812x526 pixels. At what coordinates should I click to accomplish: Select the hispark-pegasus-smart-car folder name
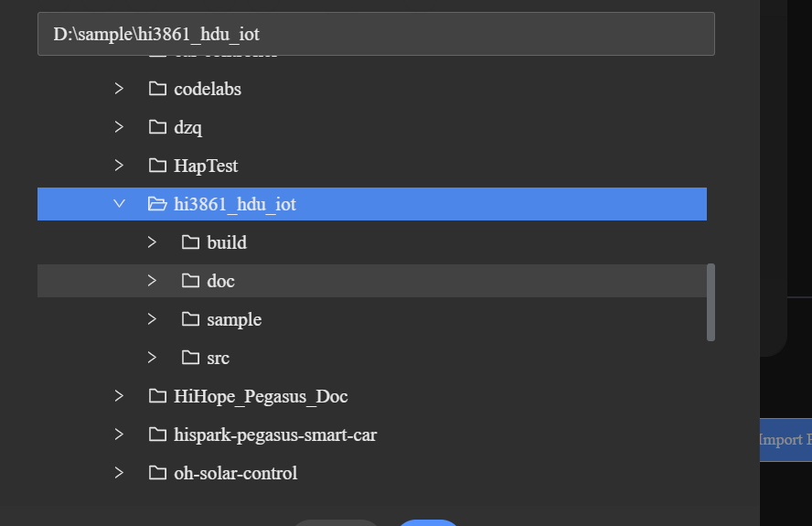pos(275,435)
